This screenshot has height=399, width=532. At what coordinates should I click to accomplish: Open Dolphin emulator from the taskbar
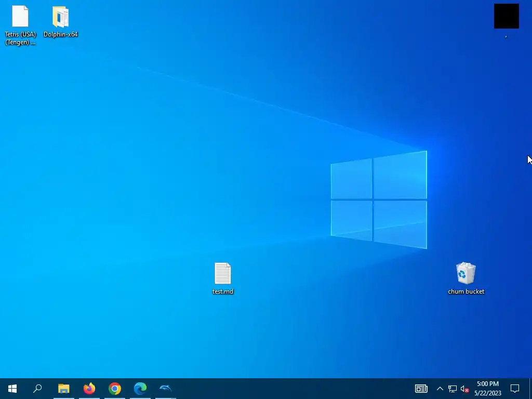(166, 389)
